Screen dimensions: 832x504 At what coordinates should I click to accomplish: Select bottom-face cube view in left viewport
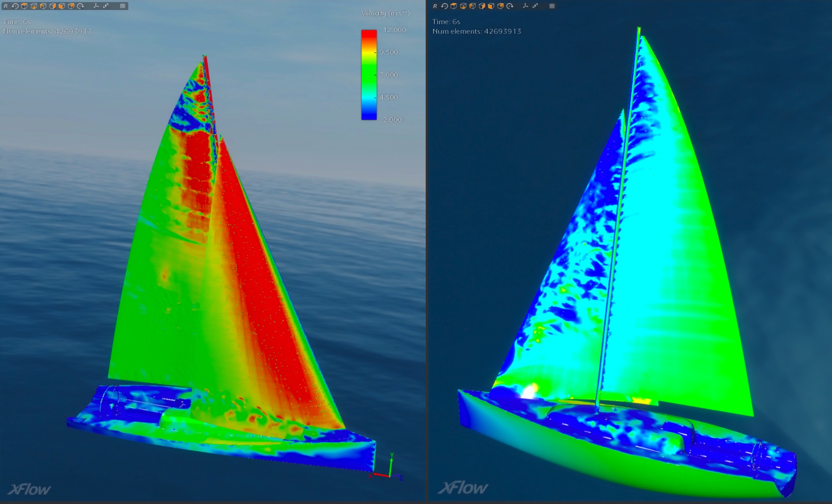click(x=34, y=6)
